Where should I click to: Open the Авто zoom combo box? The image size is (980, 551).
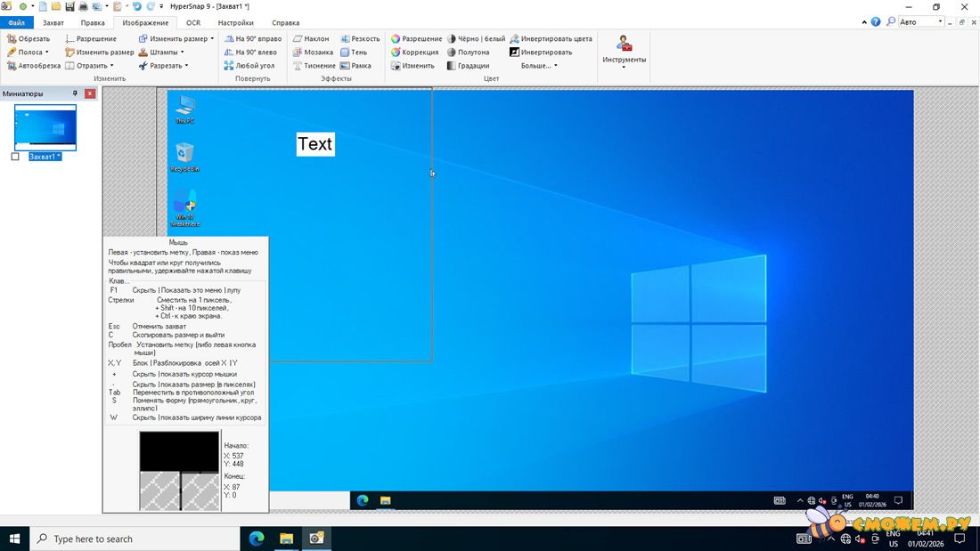[x=921, y=22]
